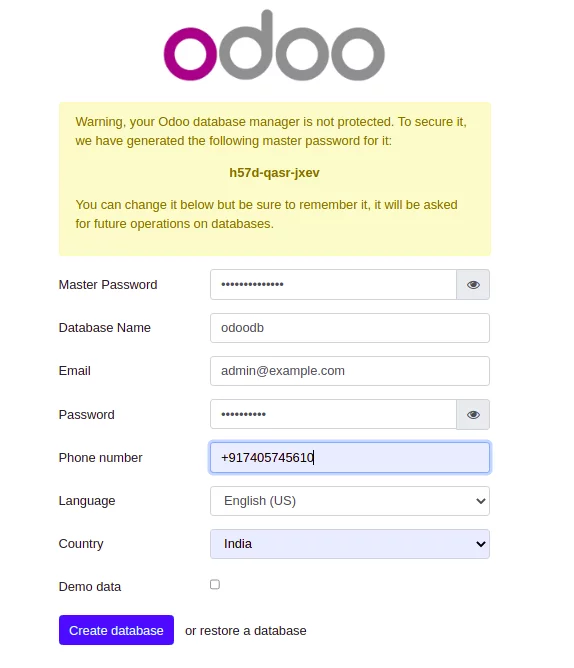Enable the Demo data checkbox
The width and height of the screenshot is (574, 668).
coord(215,584)
